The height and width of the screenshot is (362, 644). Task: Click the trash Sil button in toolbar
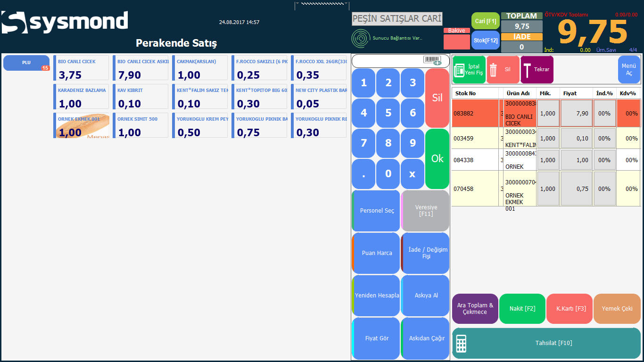tap(503, 70)
